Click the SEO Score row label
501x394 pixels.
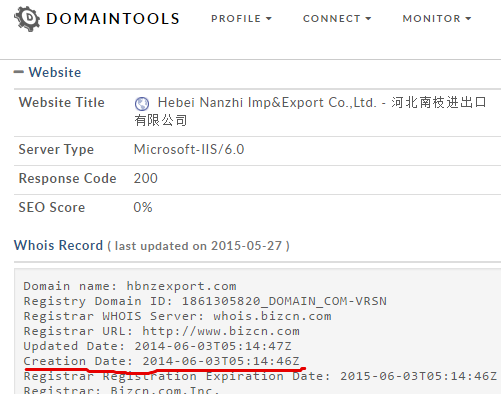tap(52, 207)
